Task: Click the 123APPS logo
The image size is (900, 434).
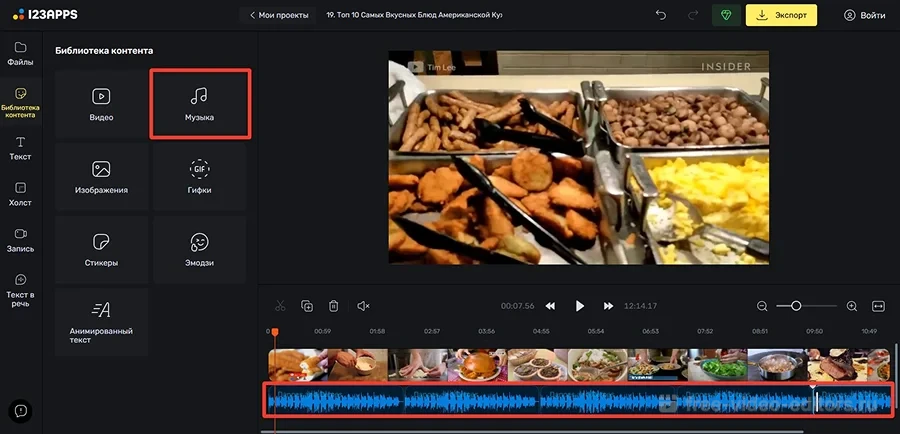Action: pos(45,14)
